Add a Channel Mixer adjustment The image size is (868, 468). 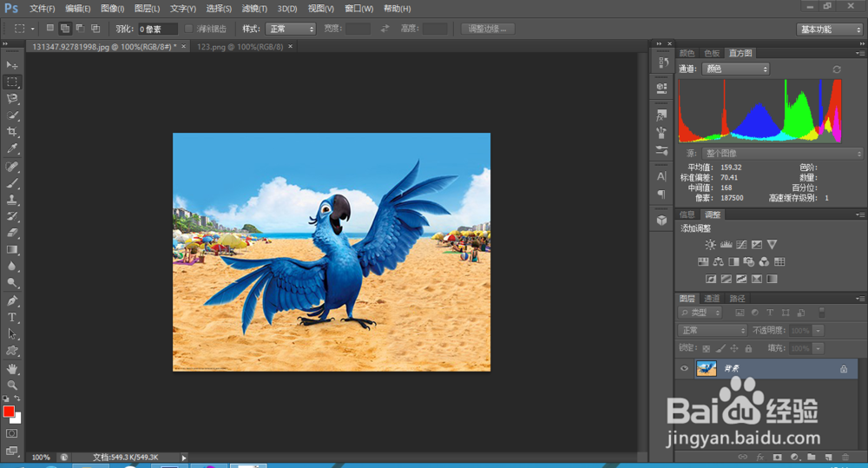pos(764,261)
